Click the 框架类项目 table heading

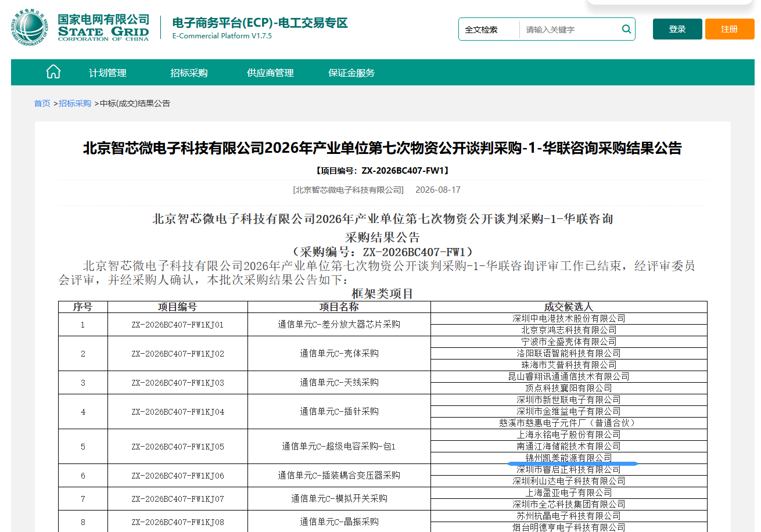tap(382, 294)
